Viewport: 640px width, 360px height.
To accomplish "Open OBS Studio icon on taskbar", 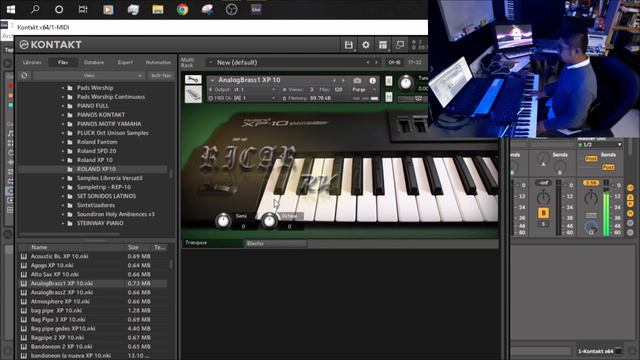I will pyautogui.click(x=231, y=9).
